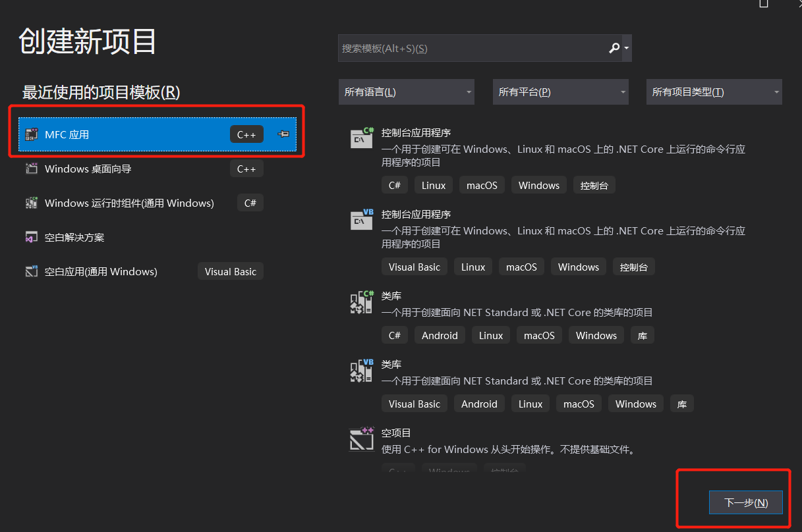
Task: Click the search magnifier icon
Action: pyautogui.click(x=614, y=48)
